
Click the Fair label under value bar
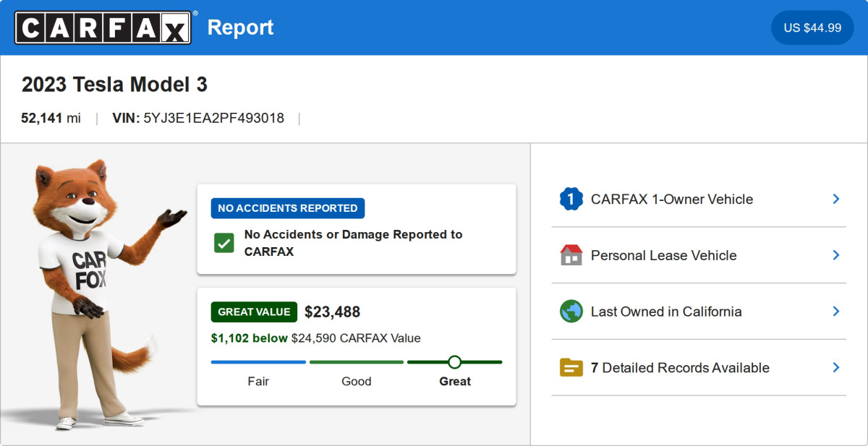[x=258, y=381]
